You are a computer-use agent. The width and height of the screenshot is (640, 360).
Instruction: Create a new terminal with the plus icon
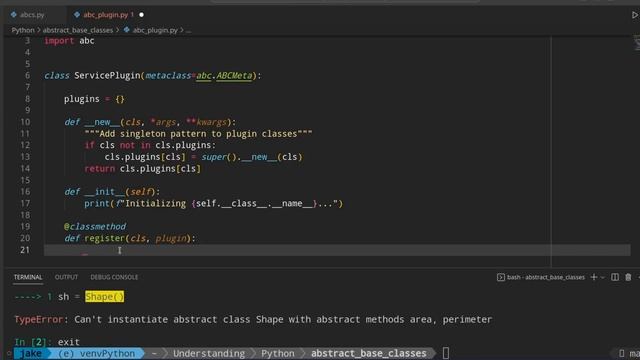tap(594, 277)
